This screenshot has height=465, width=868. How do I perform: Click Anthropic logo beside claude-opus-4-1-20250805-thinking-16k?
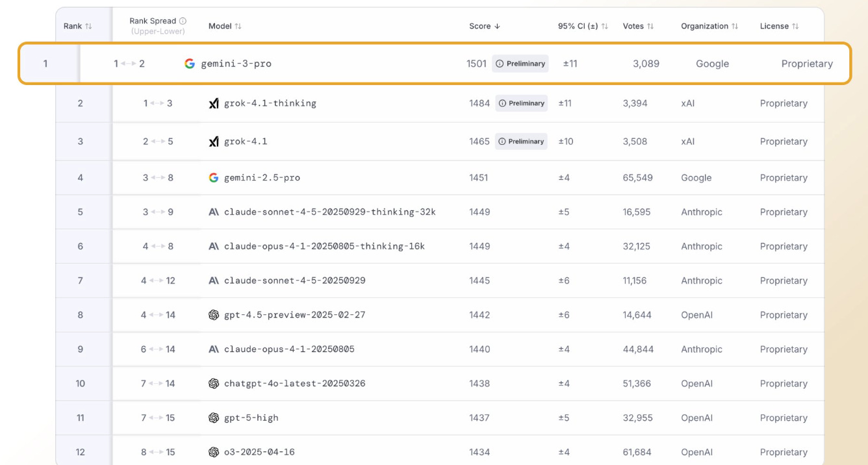click(x=214, y=246)
